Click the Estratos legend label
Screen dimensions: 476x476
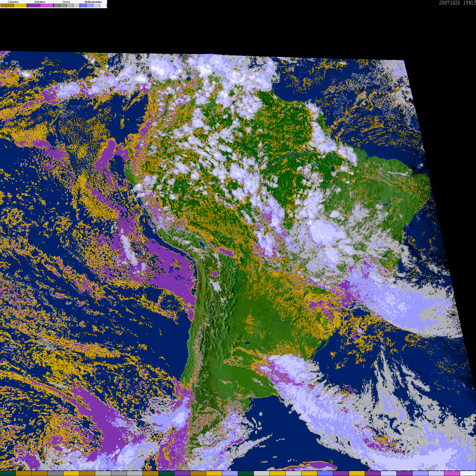(x=40, y=2)
